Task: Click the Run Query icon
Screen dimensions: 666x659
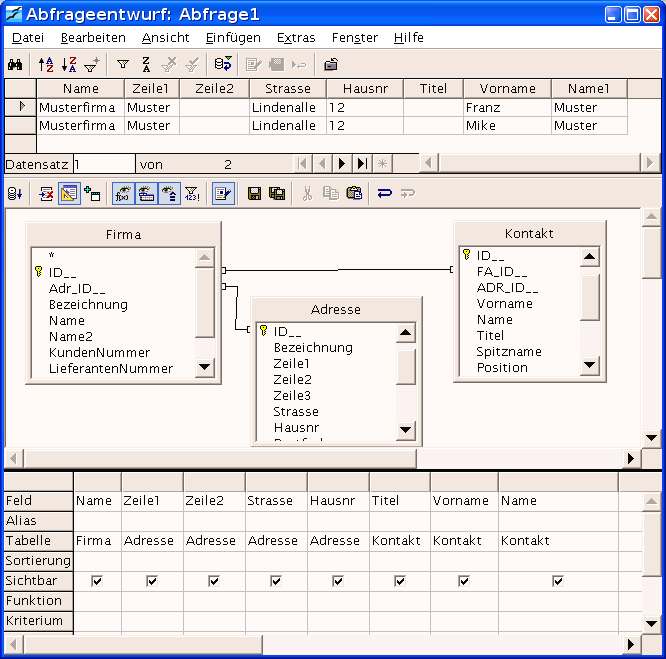Action: [x=15, y=193]
